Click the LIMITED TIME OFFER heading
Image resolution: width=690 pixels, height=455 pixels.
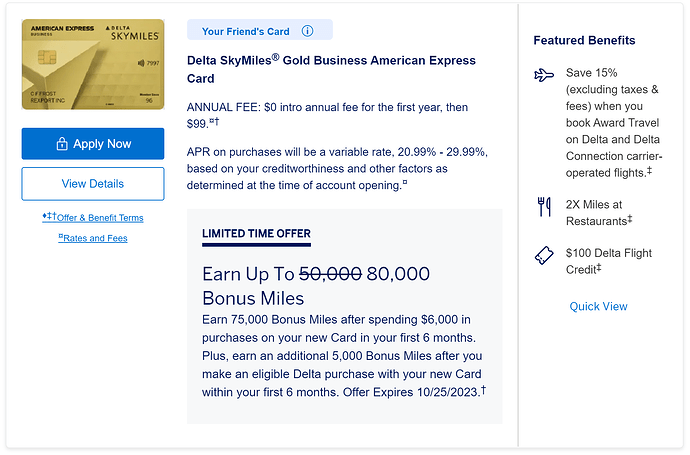click(256, 234)
